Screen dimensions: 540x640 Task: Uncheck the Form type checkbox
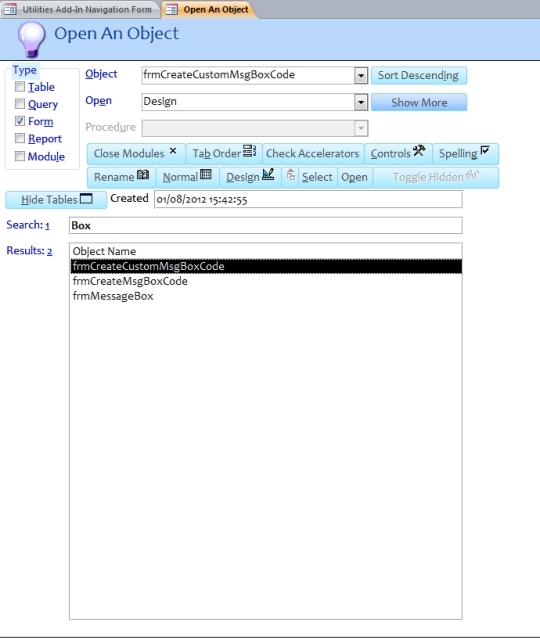click(20, 121)
